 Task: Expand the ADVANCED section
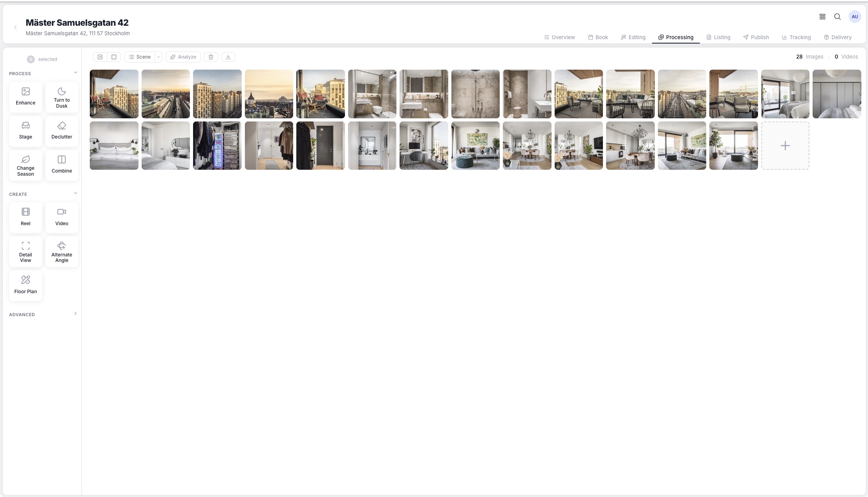76,314
